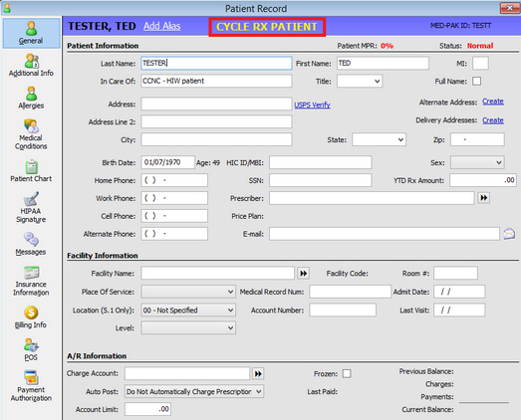Open the Allergies sidebar section

[x=31, y=98]
